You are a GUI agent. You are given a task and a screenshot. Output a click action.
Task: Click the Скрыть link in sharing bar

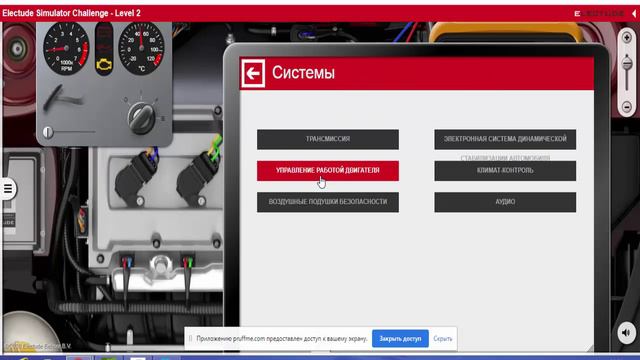click(x=442, y=339)
